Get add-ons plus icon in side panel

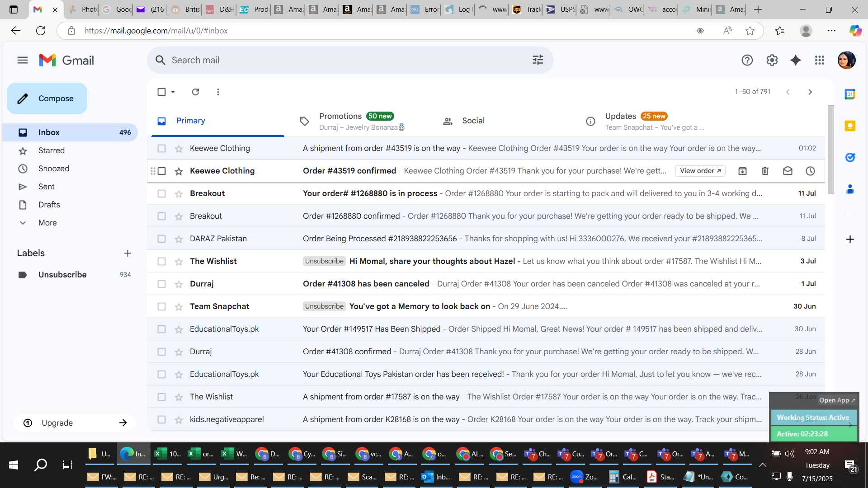pos(850,239)
